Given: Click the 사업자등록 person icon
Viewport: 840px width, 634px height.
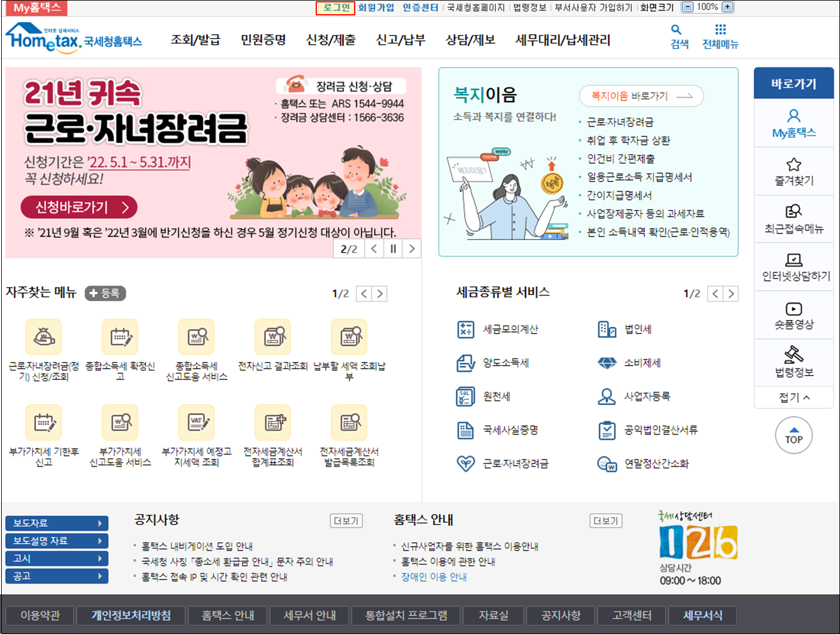Looking at the screenshot, I should pyautogui.click(x=607, y=396).
